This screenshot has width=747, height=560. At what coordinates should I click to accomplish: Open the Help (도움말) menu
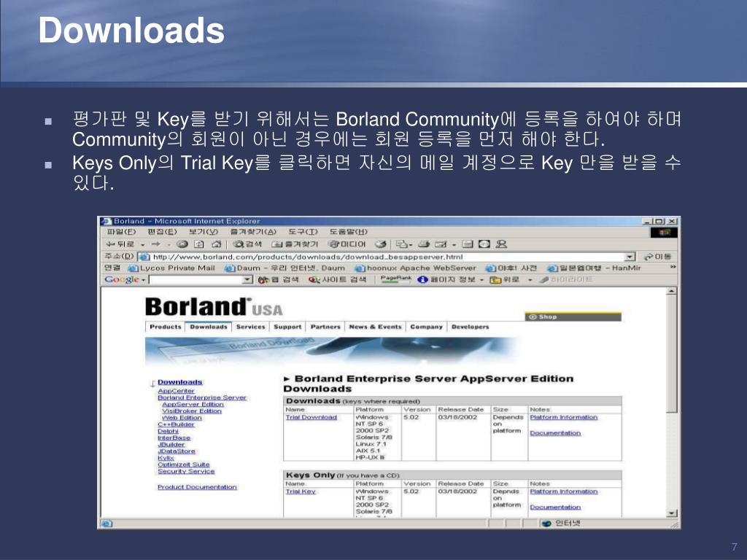coord(348,231)
